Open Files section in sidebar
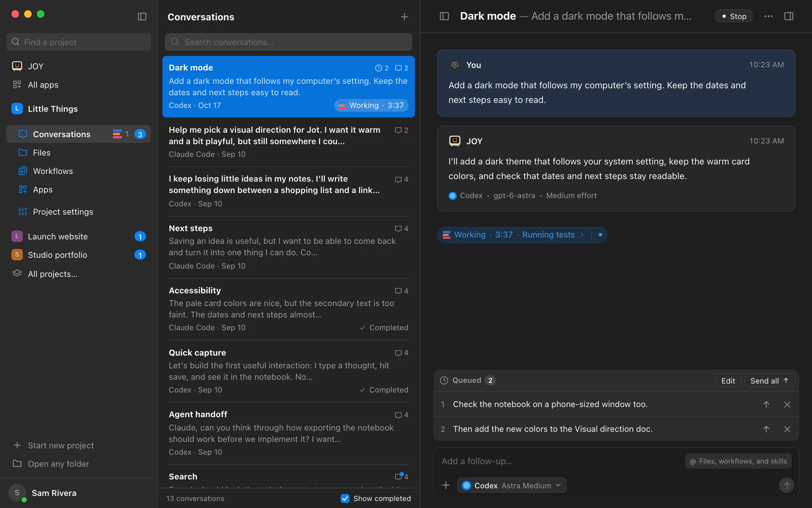This screenshot has height=508, width=812. tap(79, 152)
